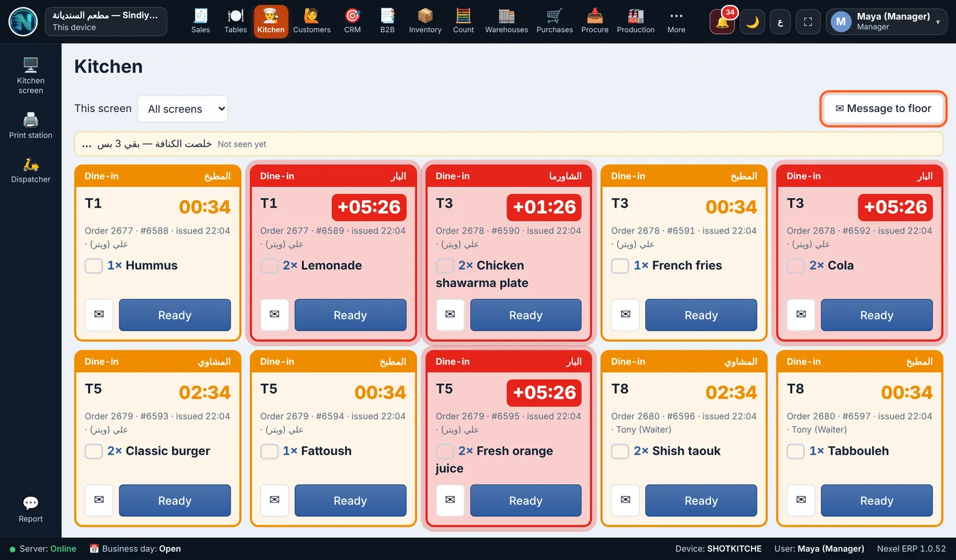956x560 pixels.
Task: Click the Nexel logo in top-left corner
Action: pos(23,22)
